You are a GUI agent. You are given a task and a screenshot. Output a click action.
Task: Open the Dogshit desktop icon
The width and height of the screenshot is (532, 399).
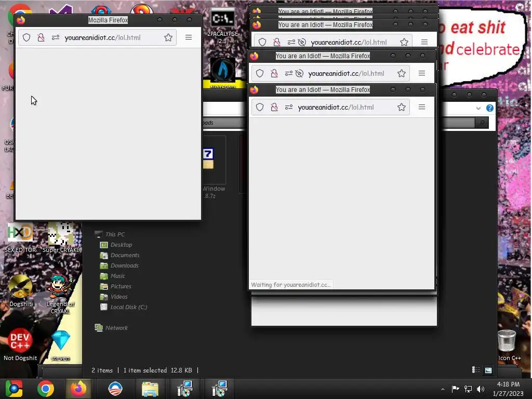click(x=20, y=291)
